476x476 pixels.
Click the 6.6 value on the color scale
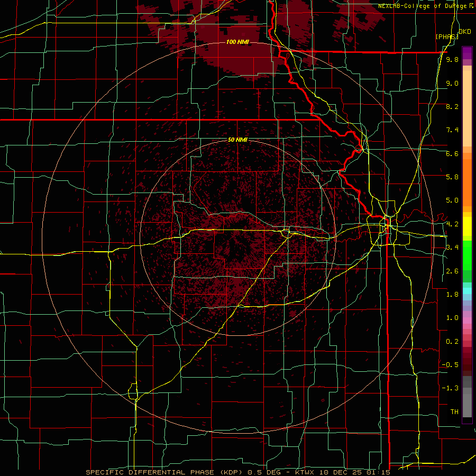click(x=452, y=153)
